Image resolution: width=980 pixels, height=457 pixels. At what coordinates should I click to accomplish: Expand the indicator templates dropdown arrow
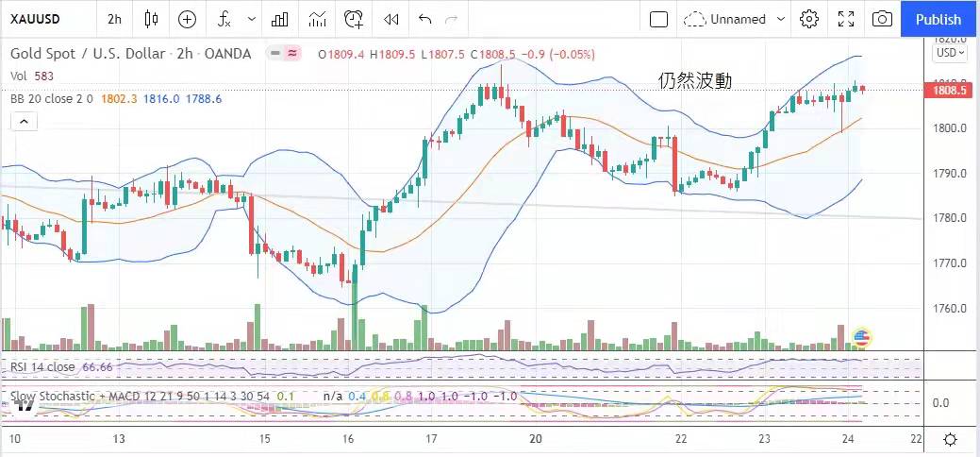pyautogui.click(x=251, y=19)
